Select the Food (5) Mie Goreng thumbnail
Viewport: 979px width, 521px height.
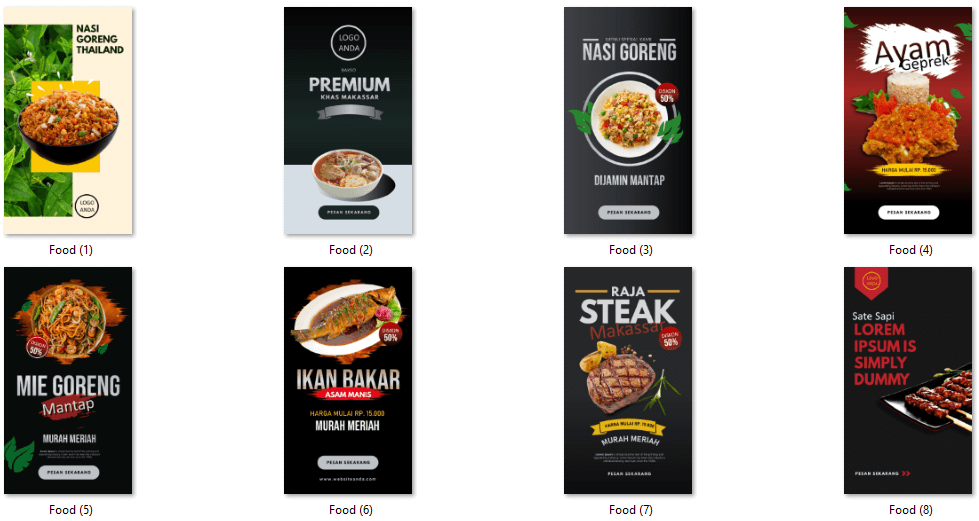68,380
